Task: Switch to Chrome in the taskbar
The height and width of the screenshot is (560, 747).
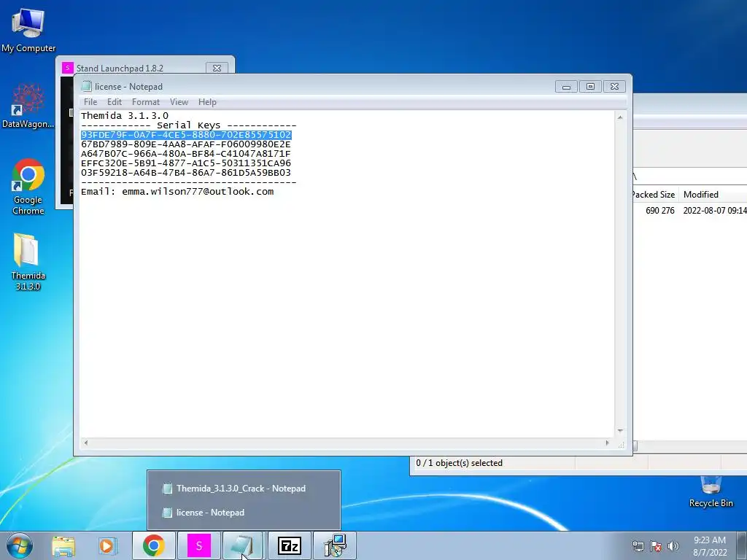Action: (153, 545)
